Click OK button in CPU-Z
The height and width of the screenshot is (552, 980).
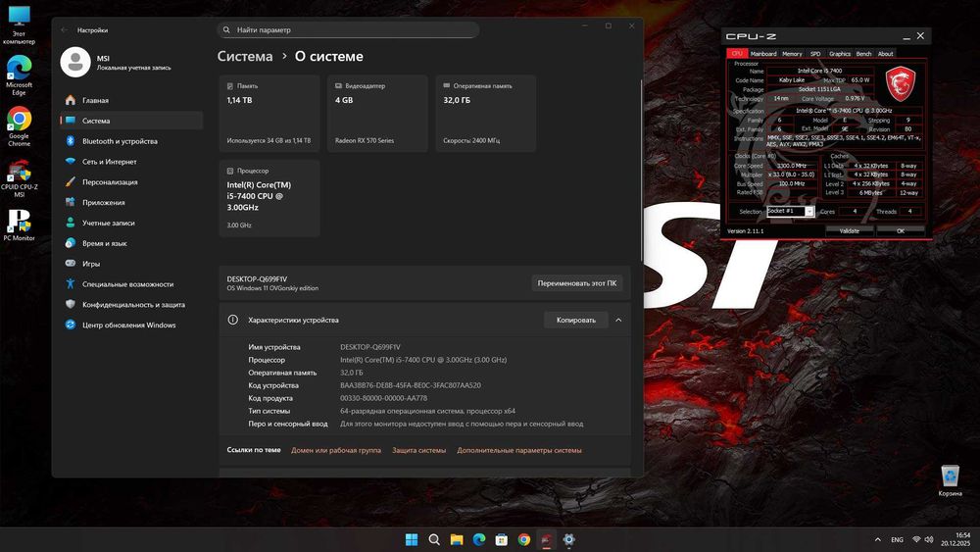coord(900,230)
